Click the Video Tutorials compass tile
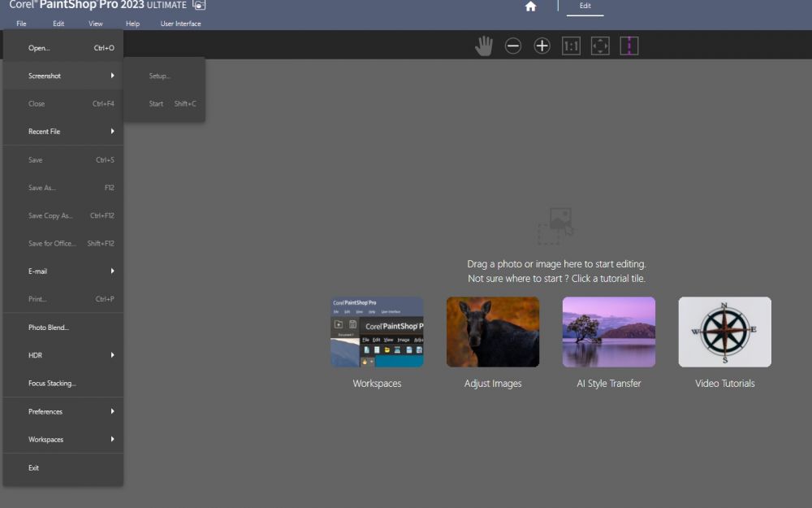The image size is (812, 508). [x=724, y=332]
